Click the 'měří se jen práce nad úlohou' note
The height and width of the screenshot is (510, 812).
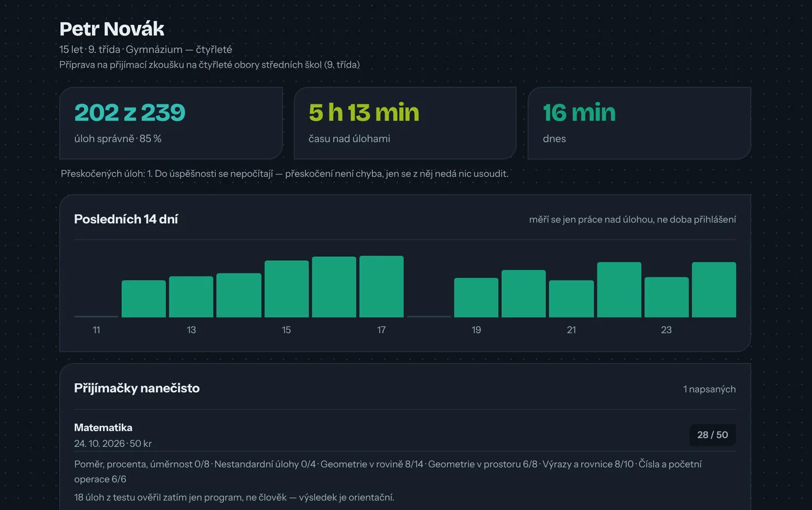(632, 219)
